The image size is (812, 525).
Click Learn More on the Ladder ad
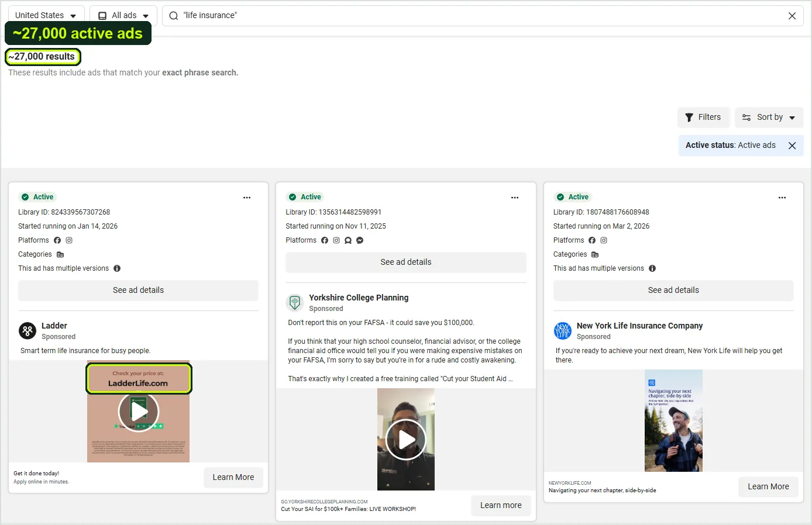click(x=233, y=477)
